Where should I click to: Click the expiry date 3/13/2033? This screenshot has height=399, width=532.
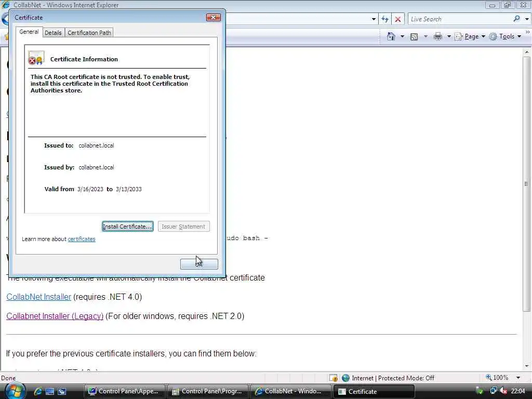click(129, 189)
